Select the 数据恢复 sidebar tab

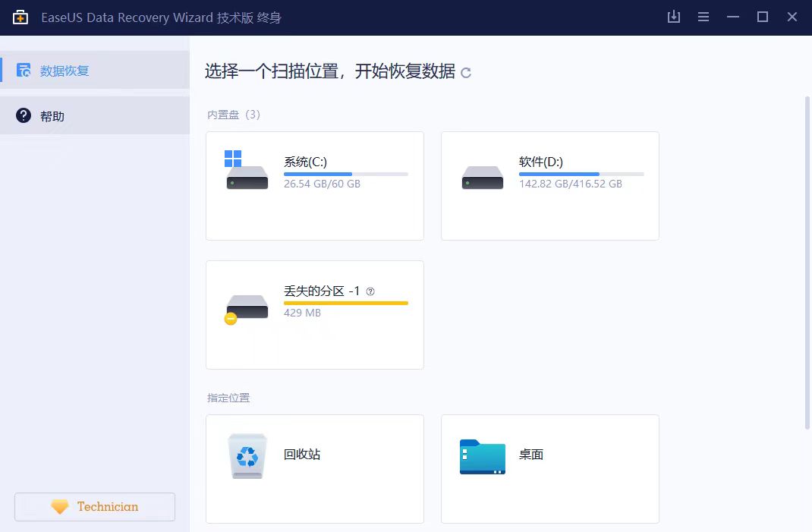point(94,71)
